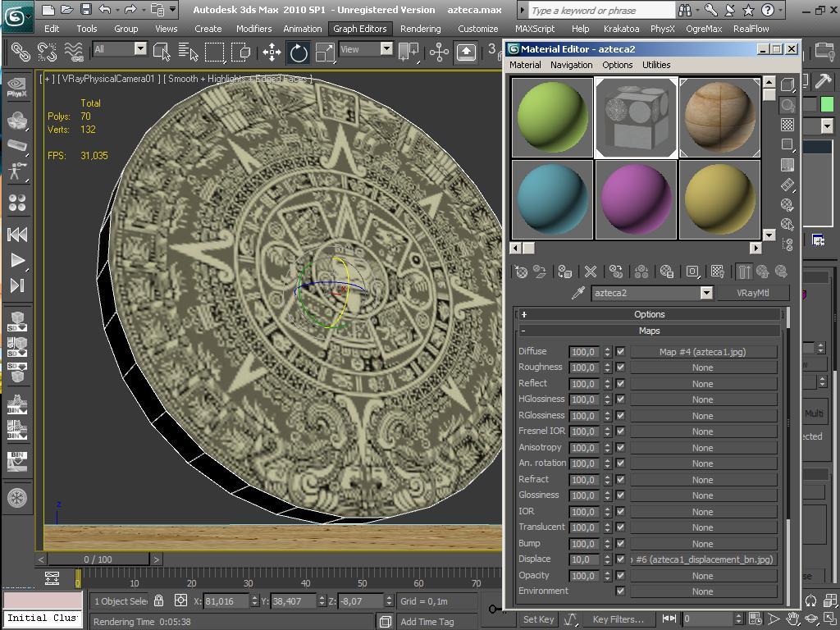Click the Reset Map/Mtl X icon
This screenshot has width=840, height=630.
coord(590,272)
